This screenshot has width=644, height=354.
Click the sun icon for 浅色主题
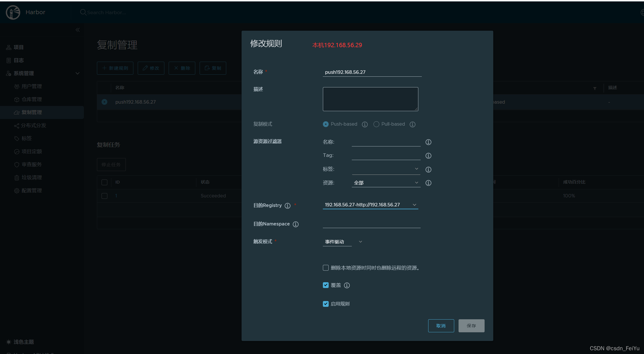tap(9, 342)
